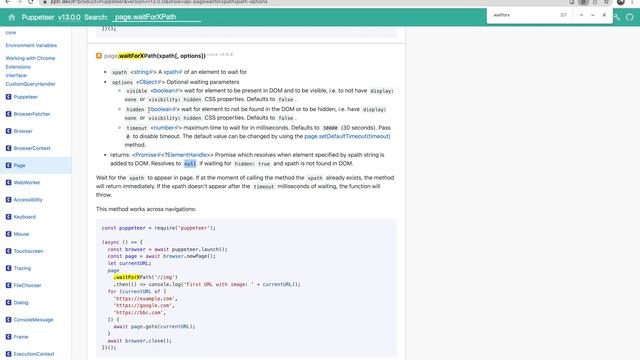This screenshot has height=360, width=640.
Task: Click the find-in-page text field
Action: pos(523,15)
